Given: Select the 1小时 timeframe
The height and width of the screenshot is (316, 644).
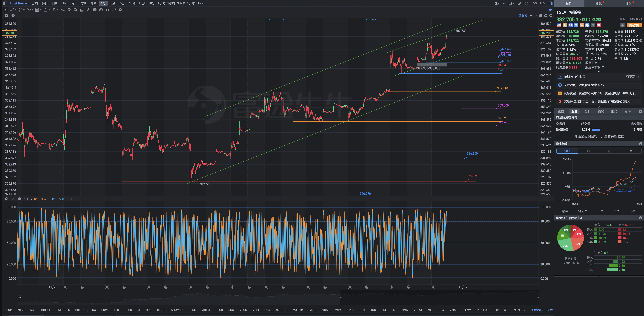Looking at the screenshot, I should [162, 3].
